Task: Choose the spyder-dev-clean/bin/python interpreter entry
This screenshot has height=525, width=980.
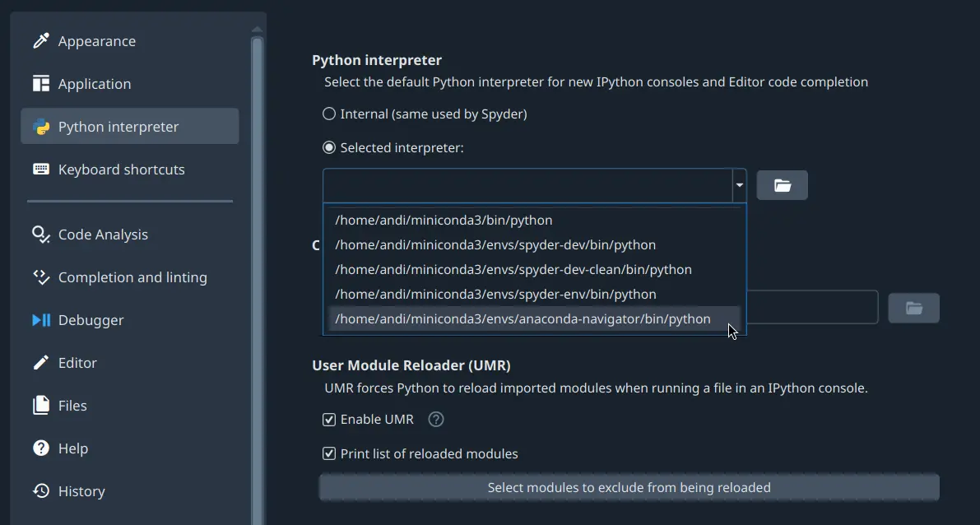Action: click(534, 269)
